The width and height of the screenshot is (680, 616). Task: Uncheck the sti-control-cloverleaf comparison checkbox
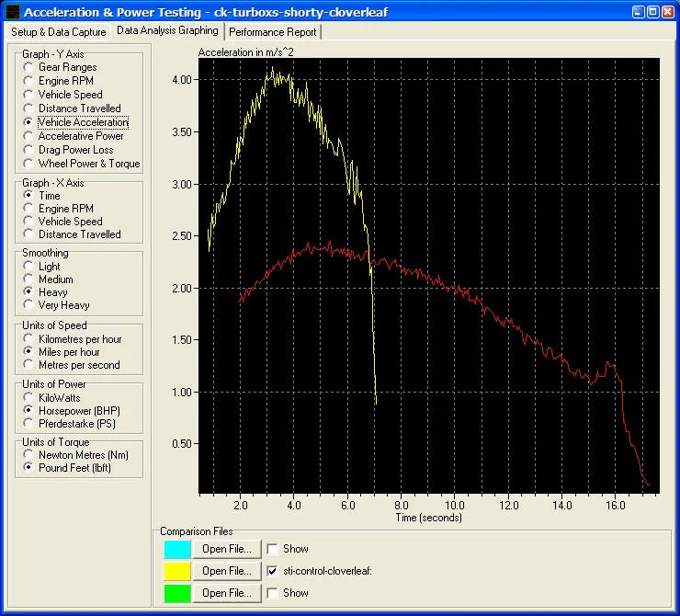[273, 571]
